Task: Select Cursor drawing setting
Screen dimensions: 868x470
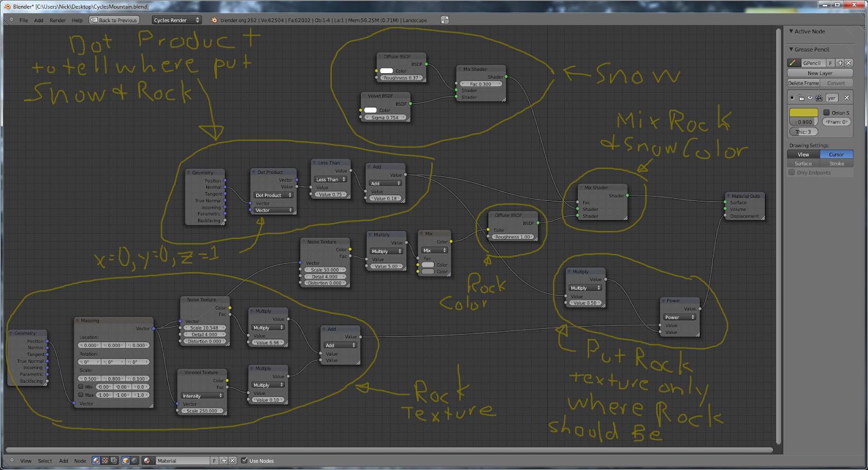Action: [x=836, y=154]
